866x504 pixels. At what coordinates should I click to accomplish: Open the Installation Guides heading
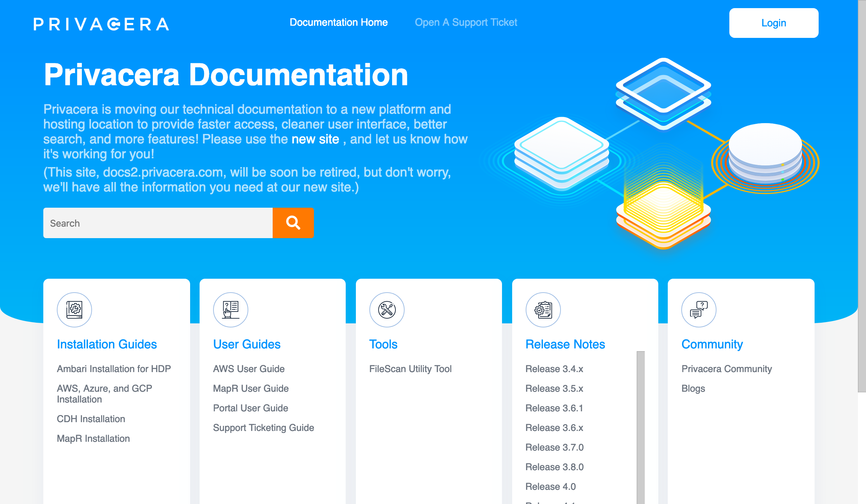coord(107,344)
